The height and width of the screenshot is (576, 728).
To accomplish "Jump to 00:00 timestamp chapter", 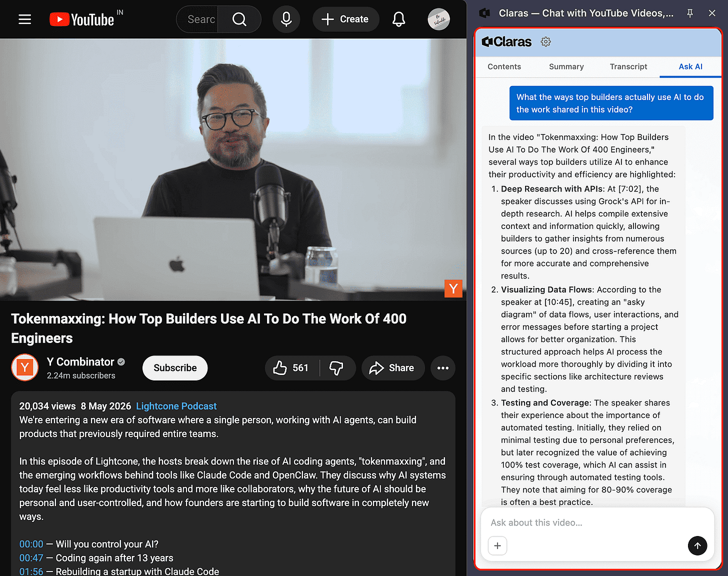I will [x=31, y=544].
